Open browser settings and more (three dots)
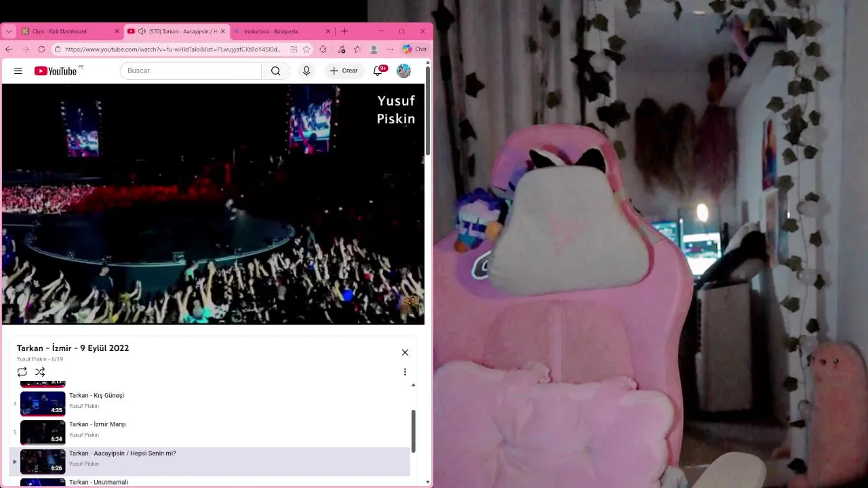 tap(390, 49)
